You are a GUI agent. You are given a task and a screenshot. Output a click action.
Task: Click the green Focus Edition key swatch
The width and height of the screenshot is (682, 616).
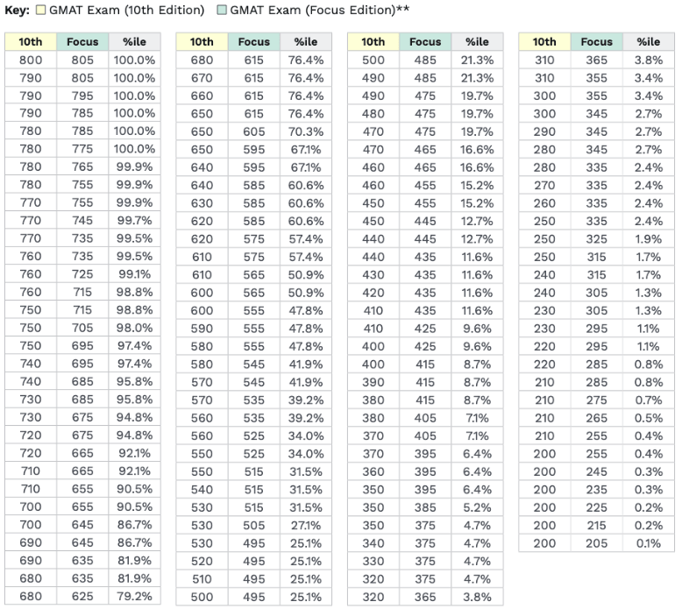point(222,11)
